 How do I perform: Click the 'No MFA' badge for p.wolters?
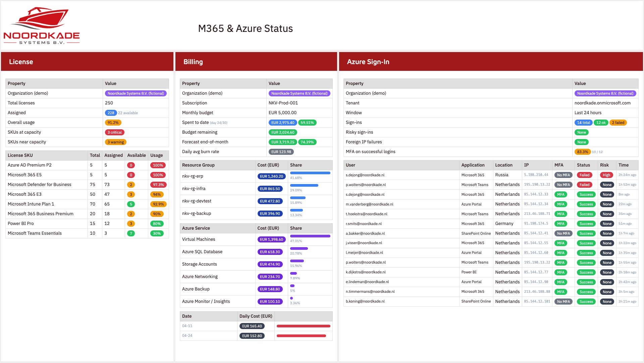(x=563, y=185)
